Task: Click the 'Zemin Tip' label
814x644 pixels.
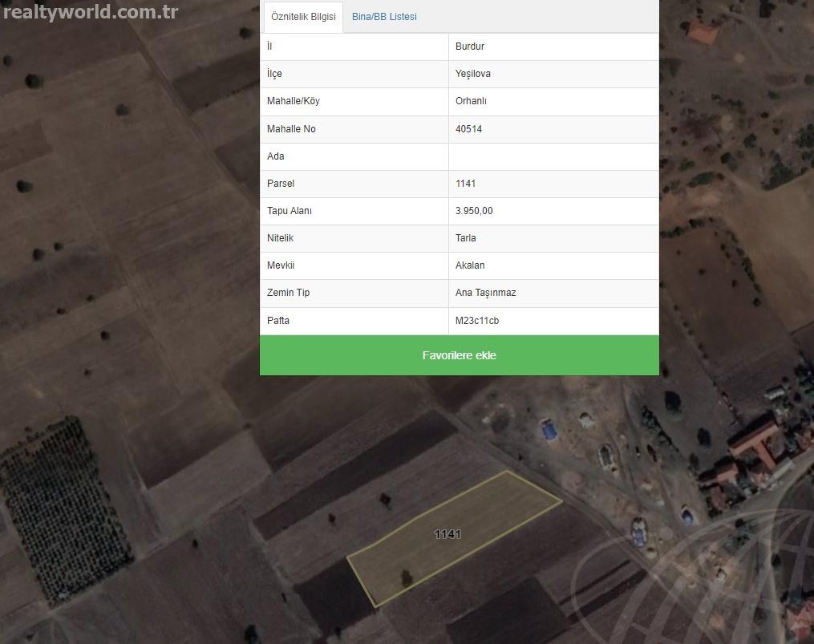Action: pos(288,293)
